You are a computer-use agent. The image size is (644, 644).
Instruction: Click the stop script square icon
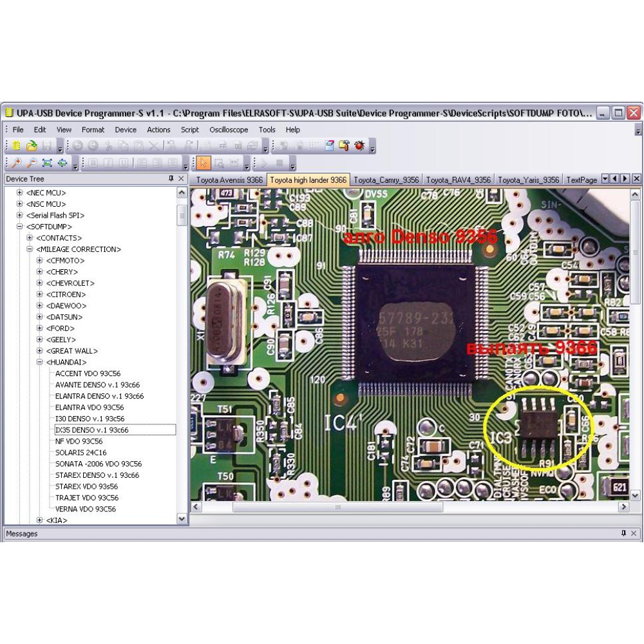[x=279, y=163]
